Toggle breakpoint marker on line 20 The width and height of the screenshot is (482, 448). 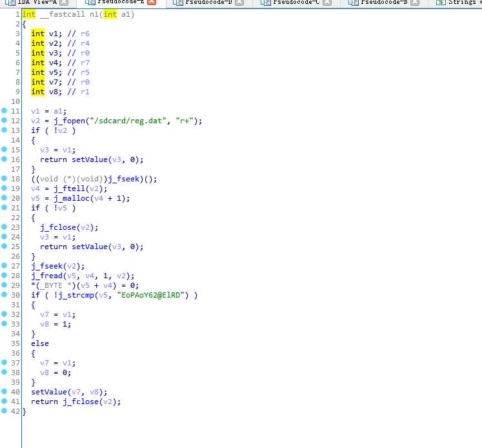click(x=4, y=198)
